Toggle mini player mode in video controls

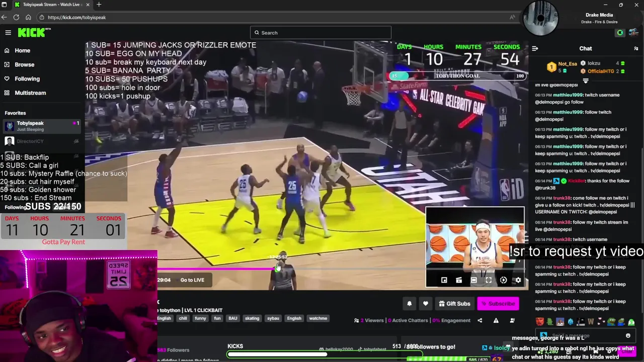coord(444,280)
